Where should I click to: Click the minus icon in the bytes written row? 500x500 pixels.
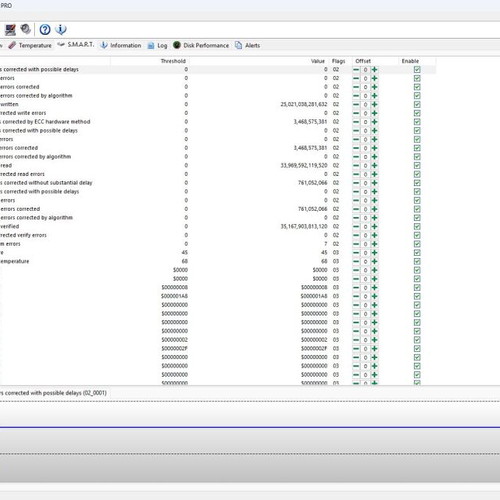tap(356, 104)
